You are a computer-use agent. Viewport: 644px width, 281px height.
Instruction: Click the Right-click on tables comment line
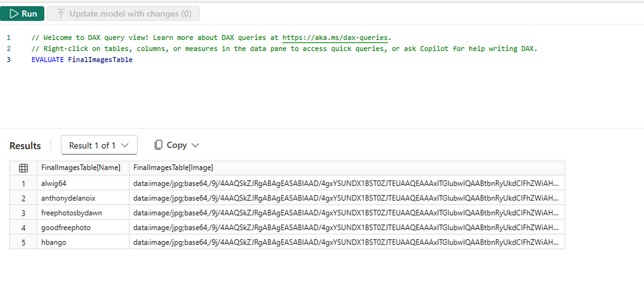click(x=284, y=49)
